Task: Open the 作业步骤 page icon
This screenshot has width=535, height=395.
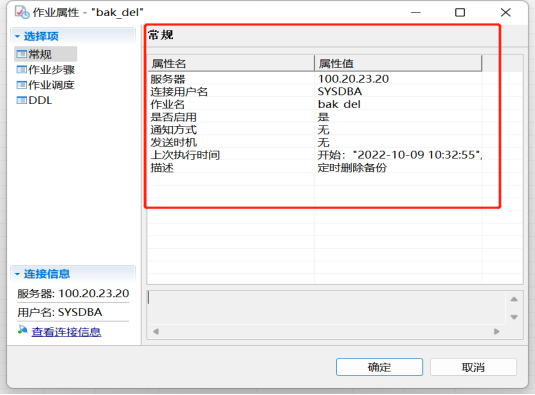Action: 21,70
